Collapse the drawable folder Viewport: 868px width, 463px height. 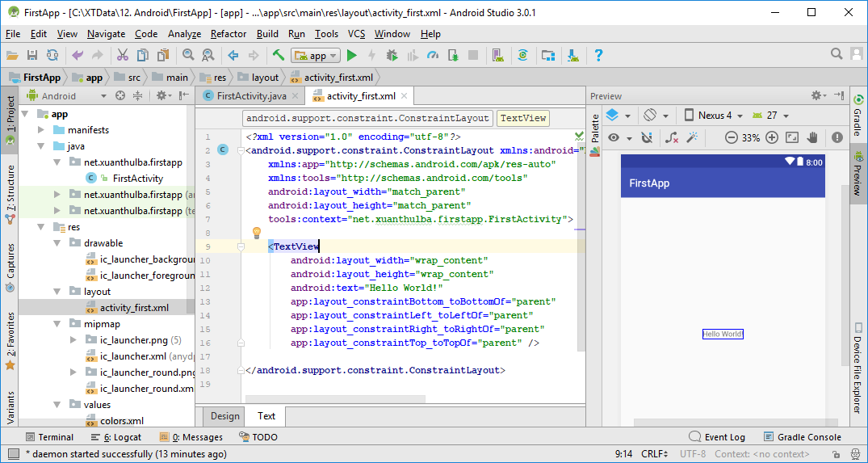57,243
